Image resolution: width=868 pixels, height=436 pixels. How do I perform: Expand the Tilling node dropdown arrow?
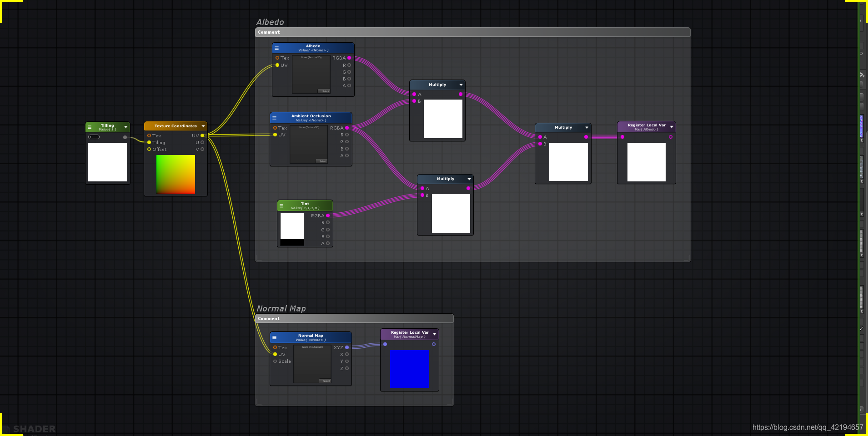[x=126, y=127]
